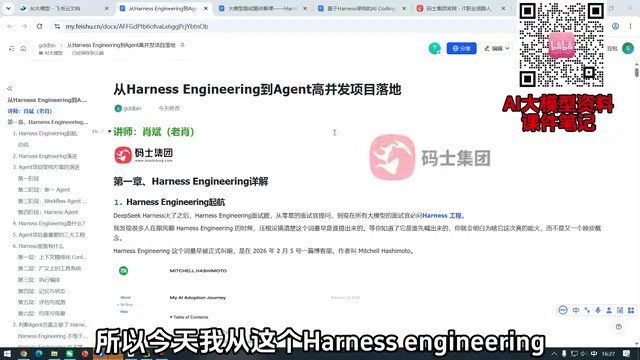Image resolution: width=640 pixels, height=360 pixels.
Task: Reload the current page
Action: 39,26
